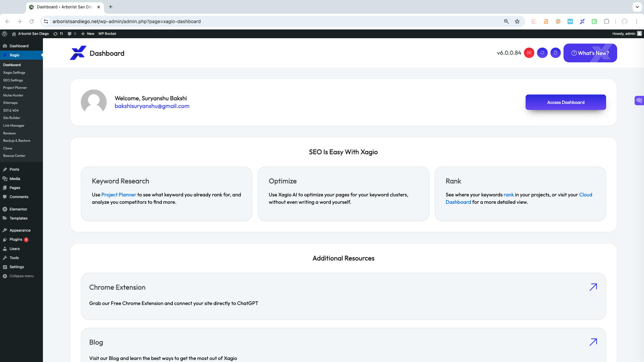Open the browser extensions puzzle icon
644x362 pixels.
(x=606, y=21)
